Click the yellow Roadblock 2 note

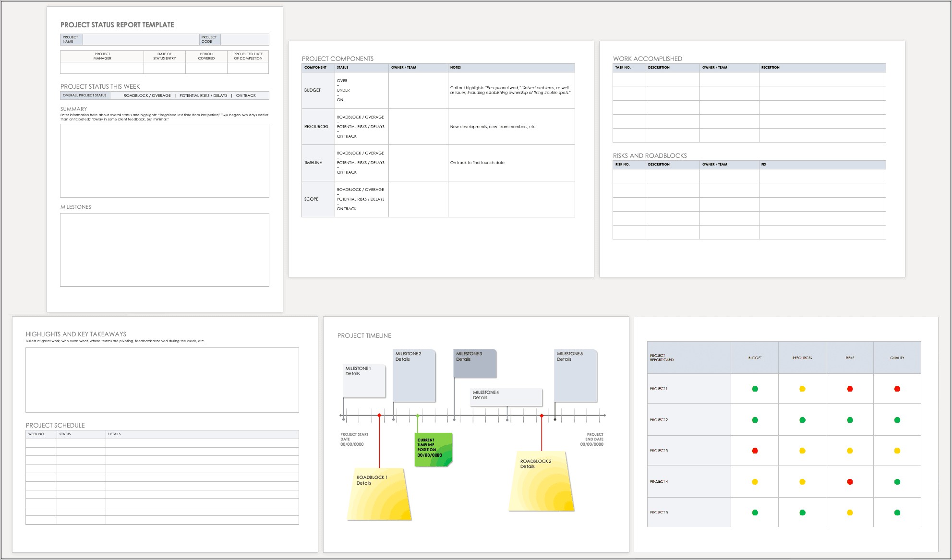tap(541, 481)
